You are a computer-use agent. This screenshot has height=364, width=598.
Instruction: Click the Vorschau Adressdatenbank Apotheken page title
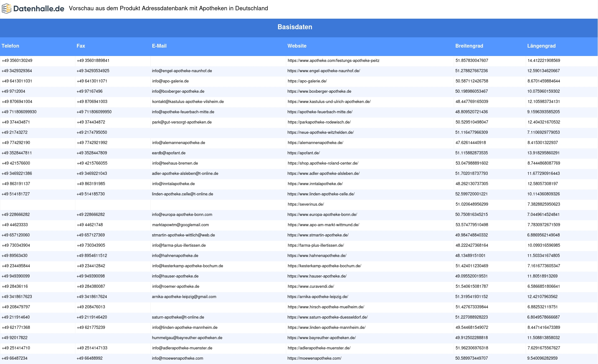click(168, 8)
